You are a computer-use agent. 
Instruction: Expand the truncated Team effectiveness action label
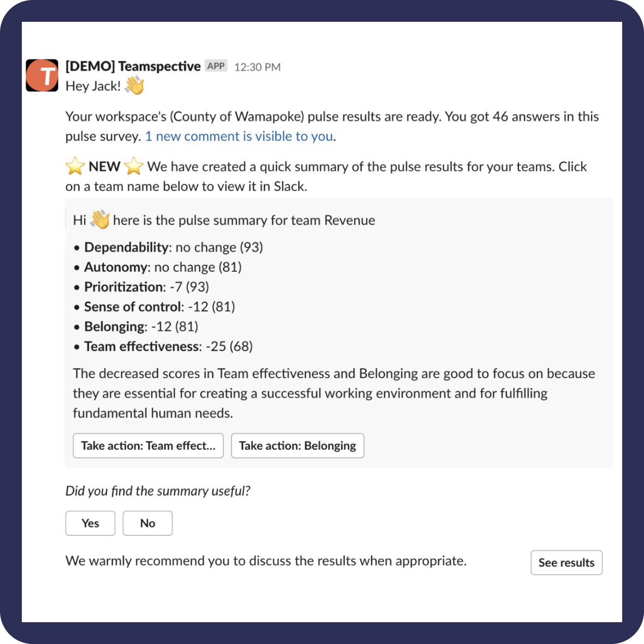point(148,445)
